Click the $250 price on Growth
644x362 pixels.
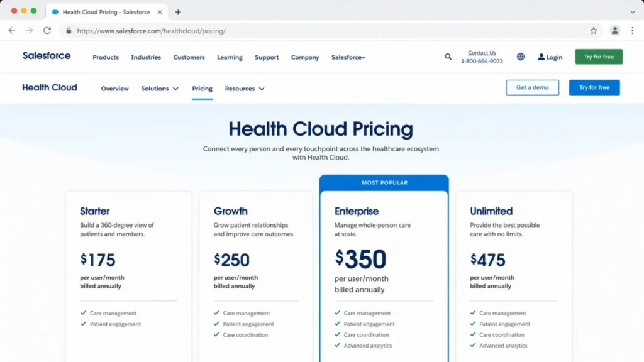(231, 260)
